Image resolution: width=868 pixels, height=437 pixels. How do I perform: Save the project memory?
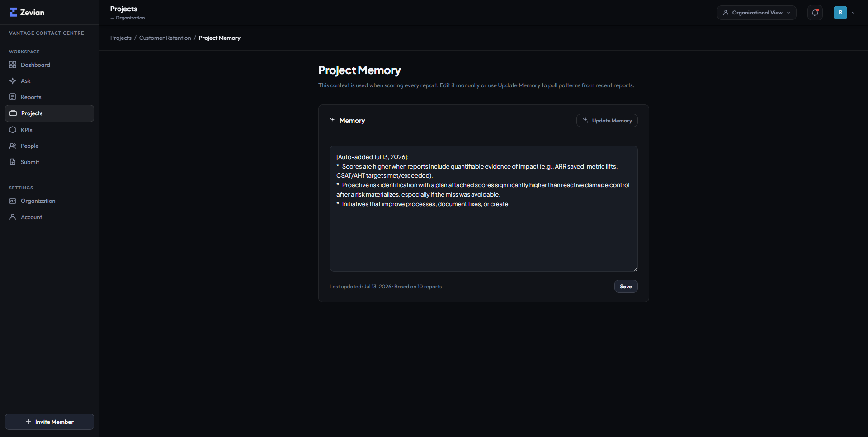pos(626,287)
